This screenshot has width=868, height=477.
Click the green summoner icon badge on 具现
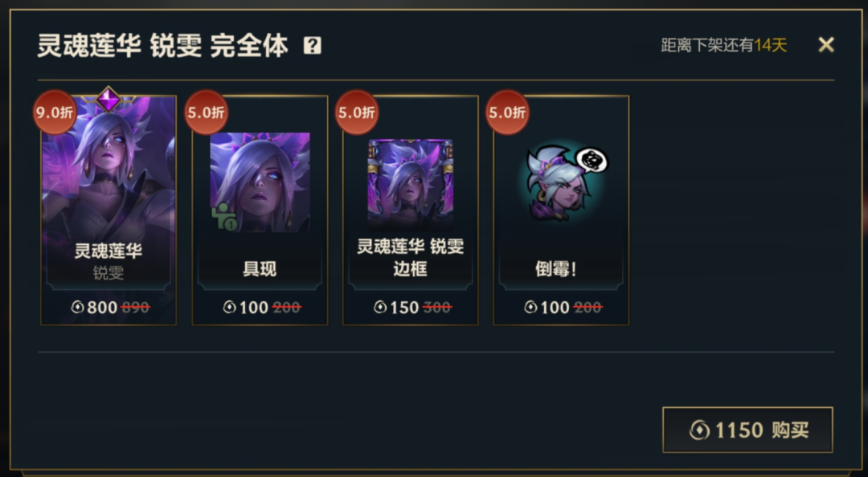[224, 218]
